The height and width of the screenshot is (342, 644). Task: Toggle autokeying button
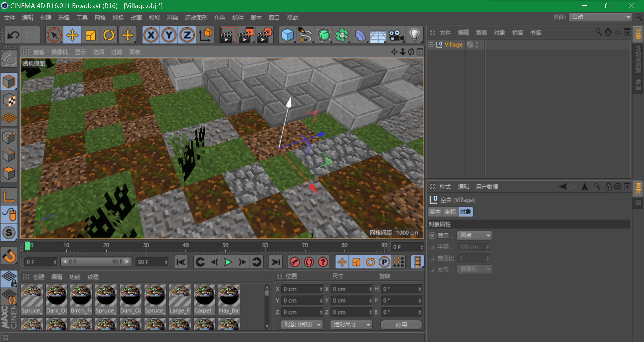[309, 262]
